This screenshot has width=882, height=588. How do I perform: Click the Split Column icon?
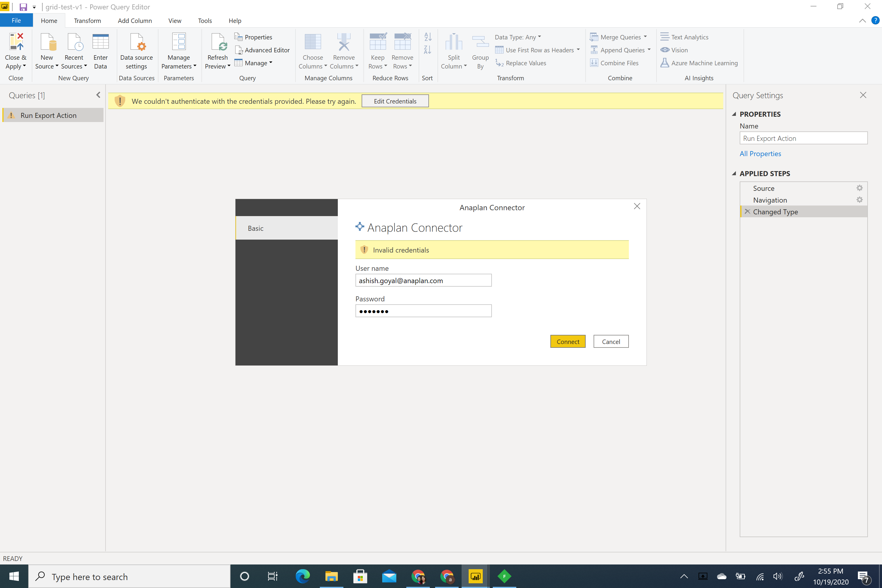(454, 42)
